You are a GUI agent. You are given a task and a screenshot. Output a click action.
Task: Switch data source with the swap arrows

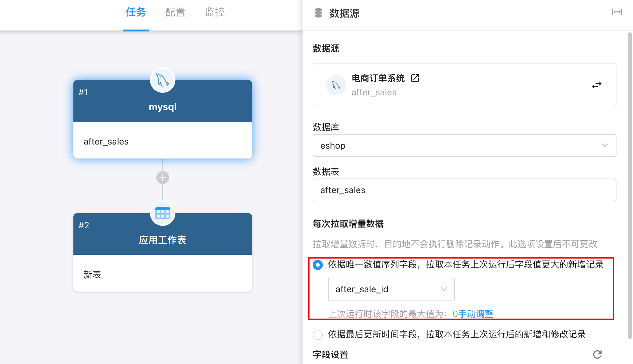click(596, 85)
